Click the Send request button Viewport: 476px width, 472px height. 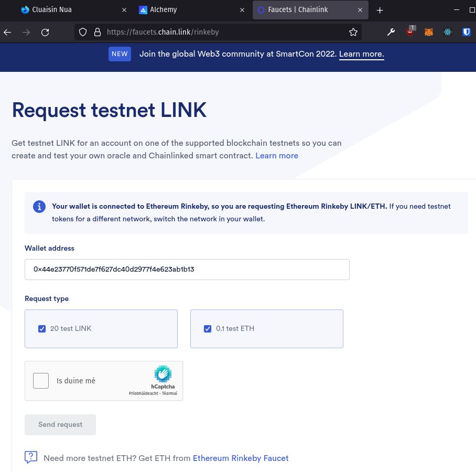pos(60,425)
